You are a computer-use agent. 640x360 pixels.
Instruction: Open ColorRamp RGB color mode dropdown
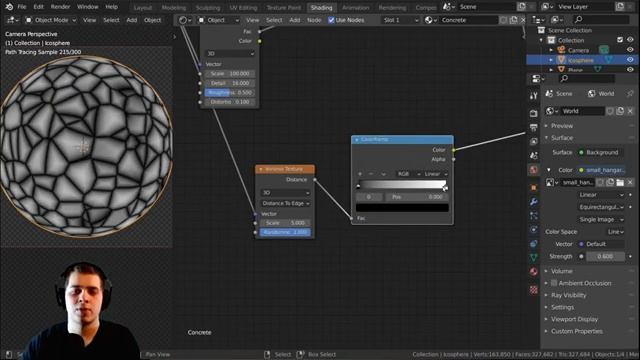click(x=409, y=174)
